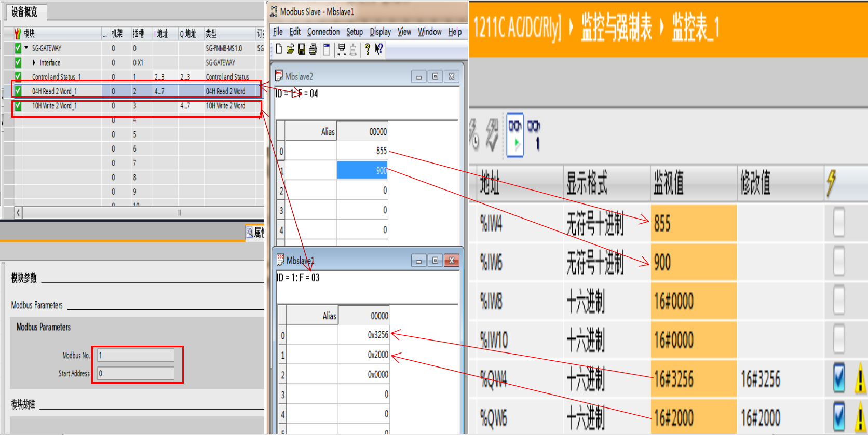Click the %IW4 address cell

tap(520, 224)
